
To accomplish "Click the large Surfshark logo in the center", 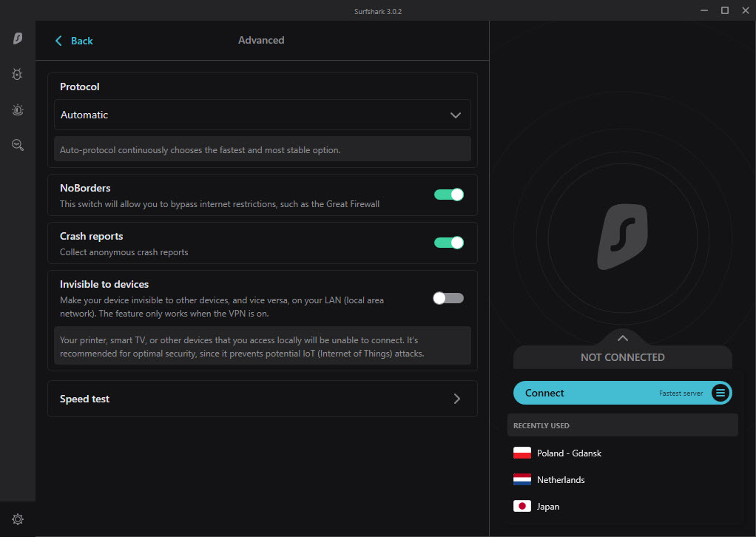I will [x=622, y=237].
